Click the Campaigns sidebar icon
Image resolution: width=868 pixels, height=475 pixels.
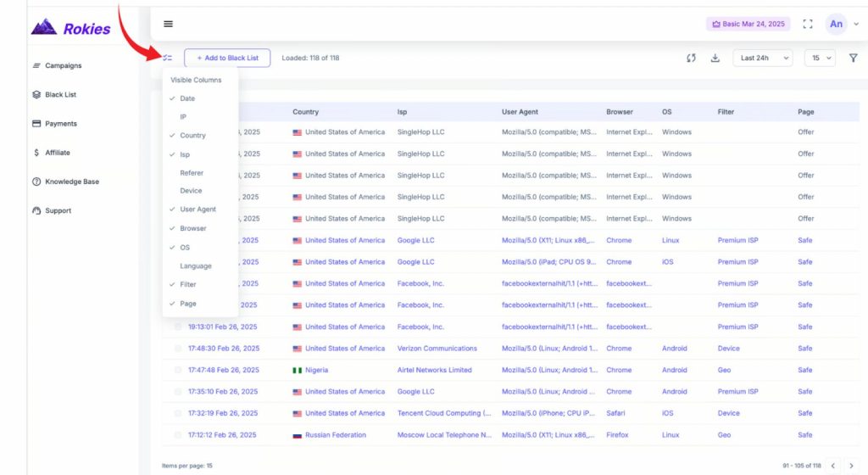pos(36,65)
